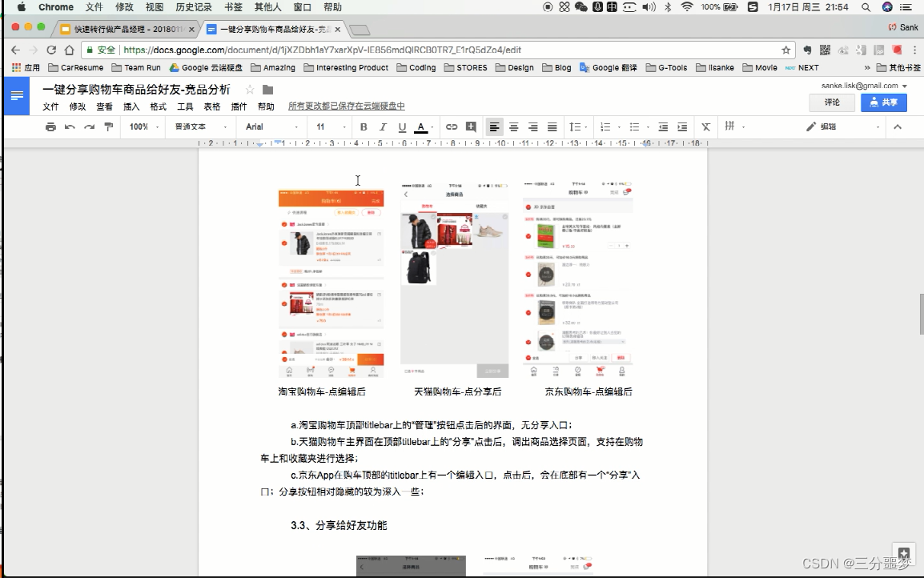
Task: Insert a link with the link icon
Action: pos(452,126)
